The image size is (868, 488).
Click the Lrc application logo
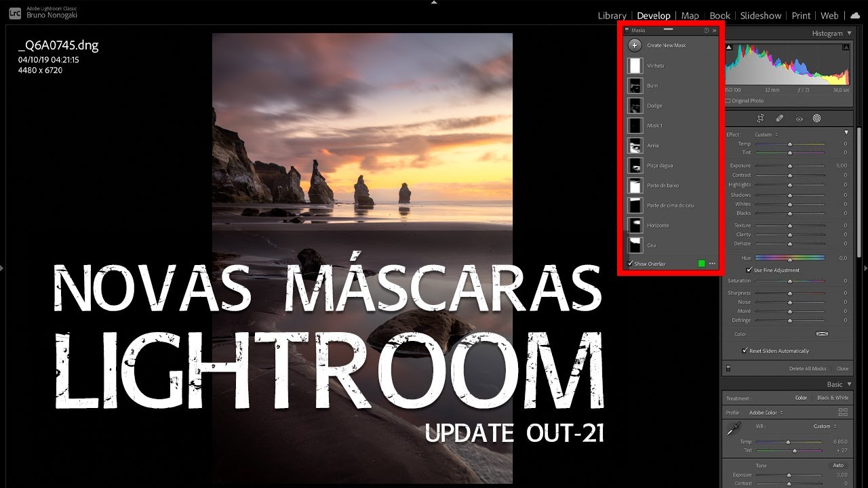click(14, 13)
